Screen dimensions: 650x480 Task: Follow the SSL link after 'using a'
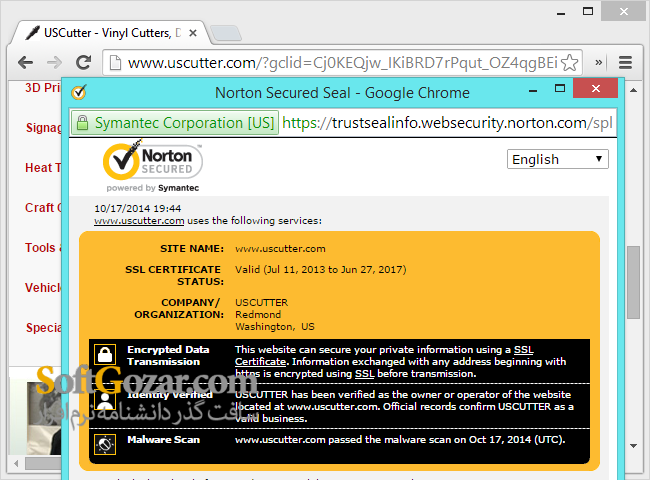point(524,349)
